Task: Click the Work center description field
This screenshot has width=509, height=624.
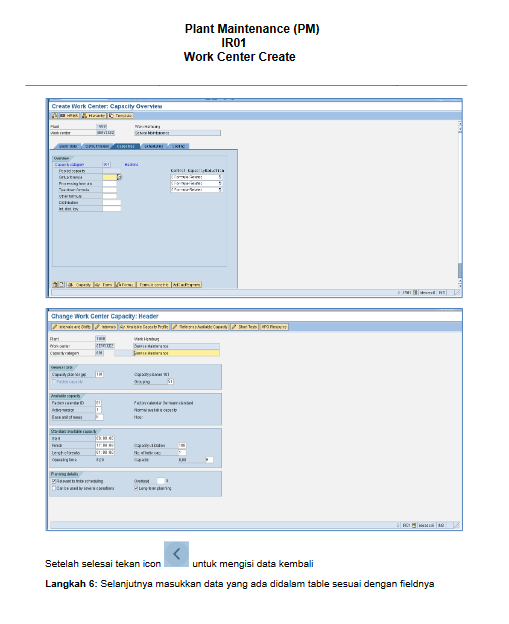Action: coord(177,133)
